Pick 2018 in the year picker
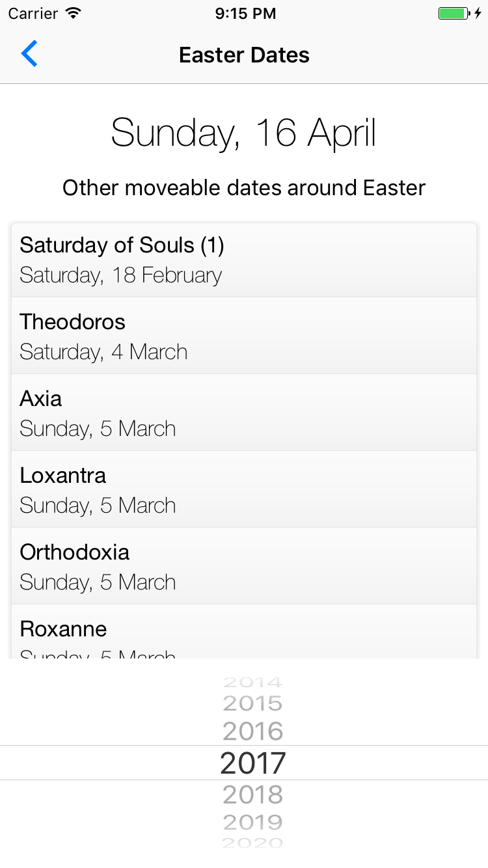488x868 pixels. pyautogui.click(x=253, y=794)
